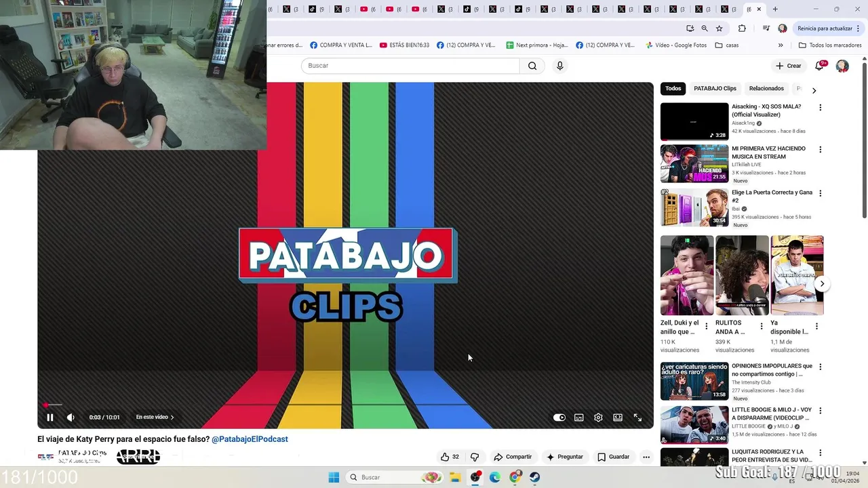
Task: Pause the video playback
Action: [50, 418]
